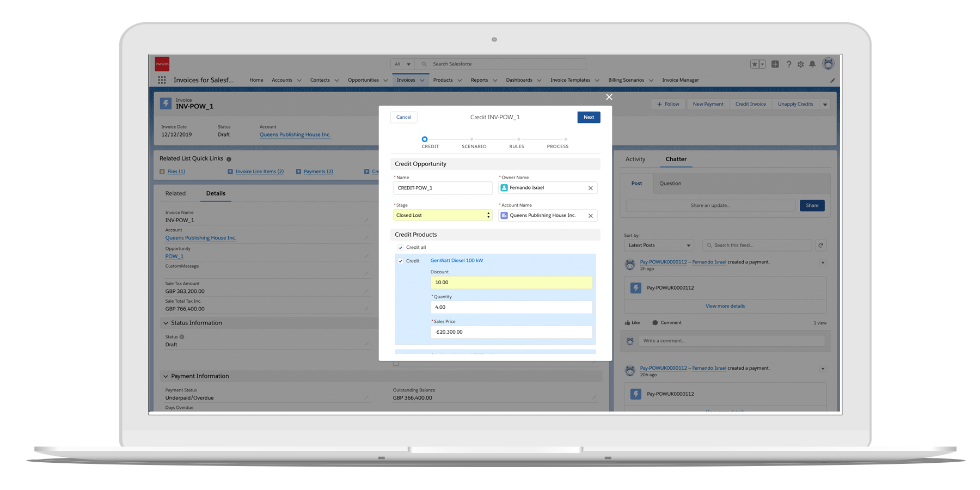Click the Favorites star icon

click(755, 64)
